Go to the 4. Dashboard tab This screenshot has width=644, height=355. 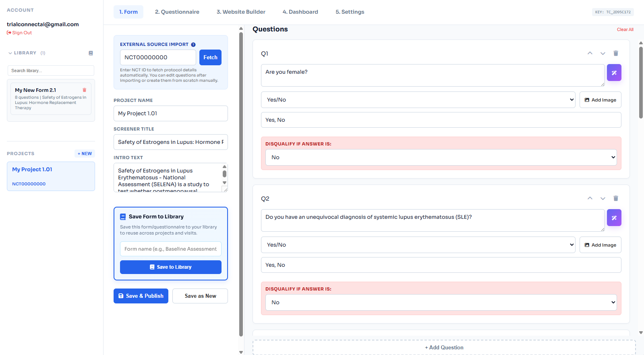300,12
